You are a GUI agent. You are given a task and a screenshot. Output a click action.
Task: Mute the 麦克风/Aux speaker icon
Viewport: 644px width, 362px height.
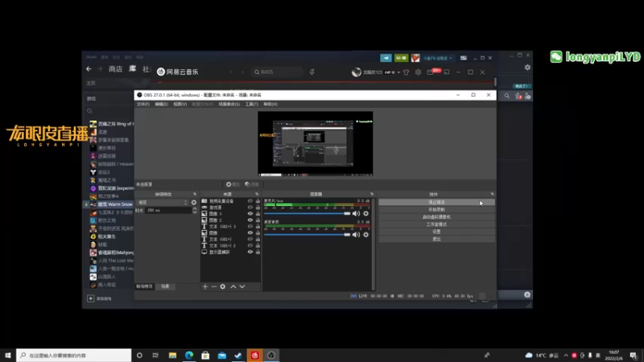(356, 213)
